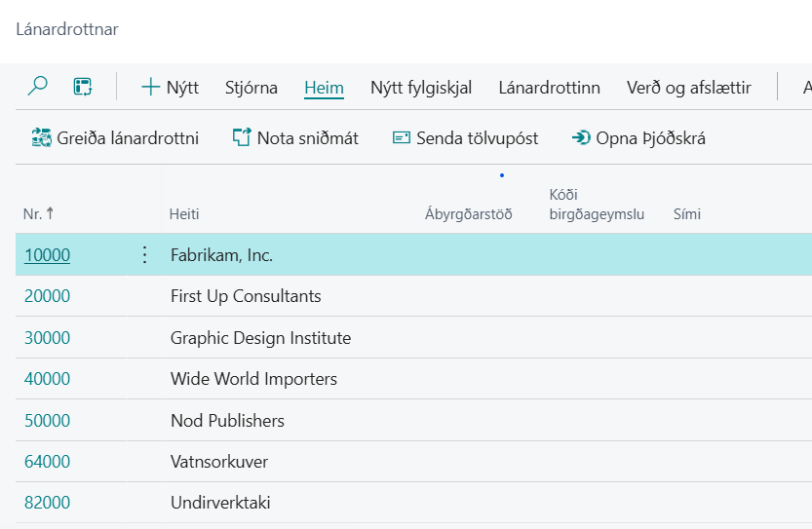812x529 pixels.
Task: Open the Stjórna menu
Action: click(x=251, y=88)
